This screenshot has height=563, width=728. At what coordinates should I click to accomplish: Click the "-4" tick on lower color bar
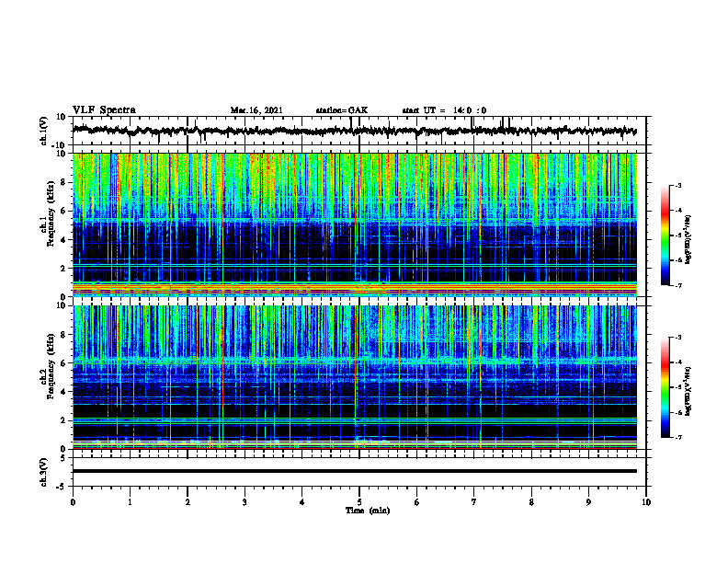click(678, 362)
